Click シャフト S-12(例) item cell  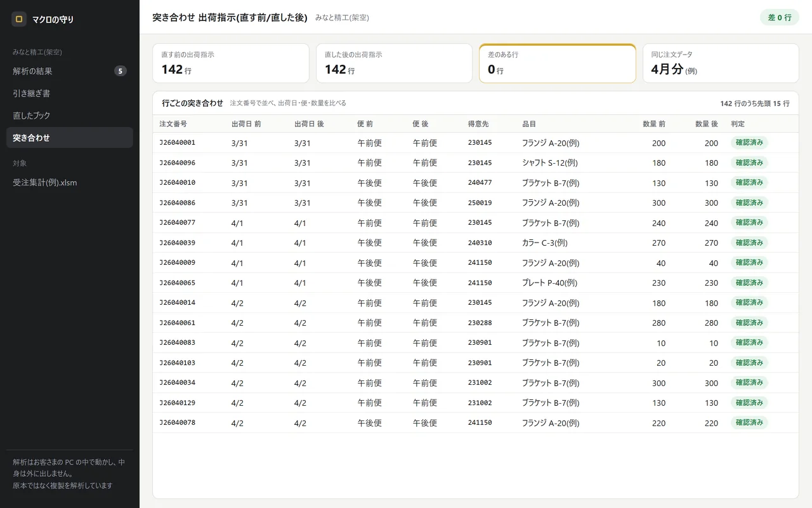point(550,163)
